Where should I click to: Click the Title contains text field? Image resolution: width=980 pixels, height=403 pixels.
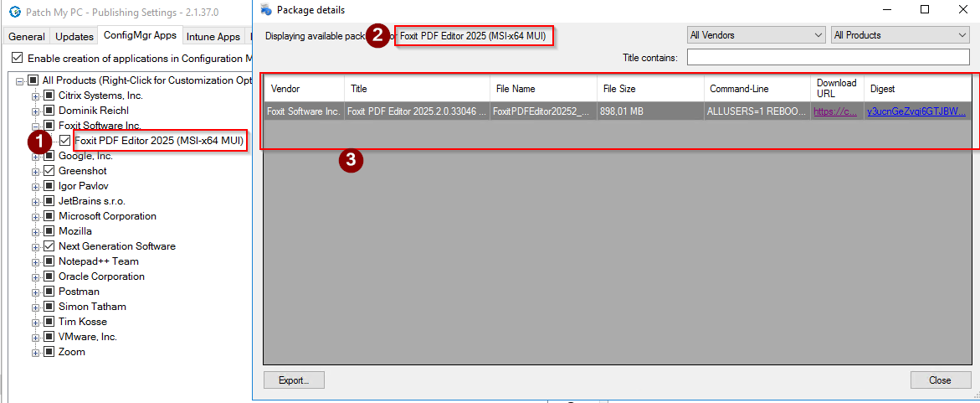827,58
